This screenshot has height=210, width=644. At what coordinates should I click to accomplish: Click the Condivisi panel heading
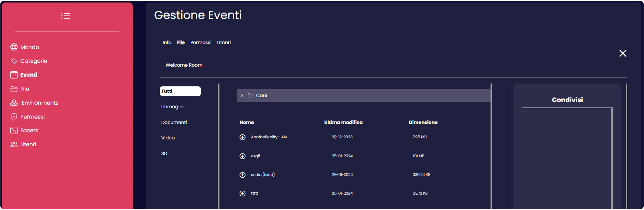[567, 100]
